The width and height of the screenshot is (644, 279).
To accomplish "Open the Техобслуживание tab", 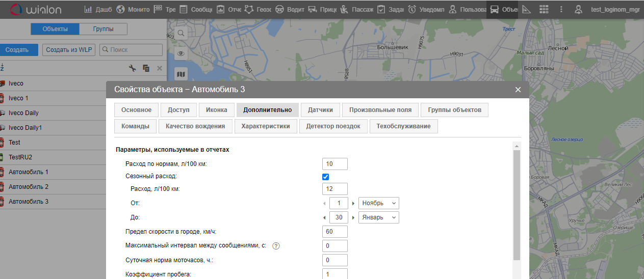I will click(404, 126).
